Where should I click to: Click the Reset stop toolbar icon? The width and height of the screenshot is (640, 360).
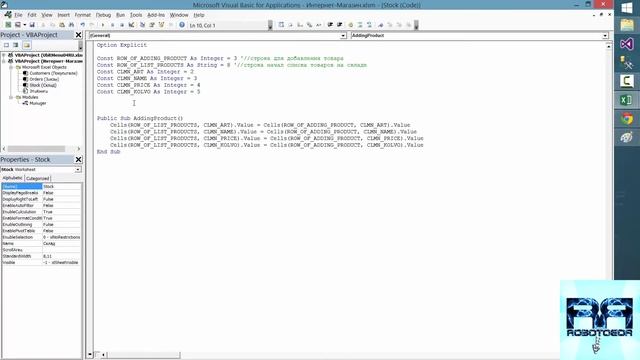122,25
